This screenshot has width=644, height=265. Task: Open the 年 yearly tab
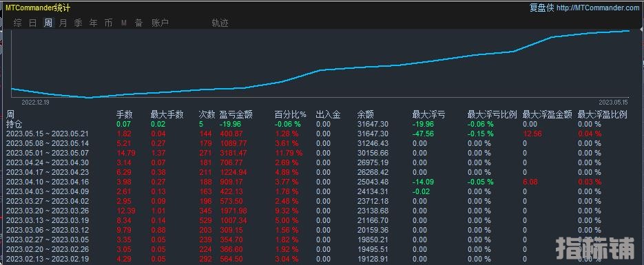click(93, 23)
